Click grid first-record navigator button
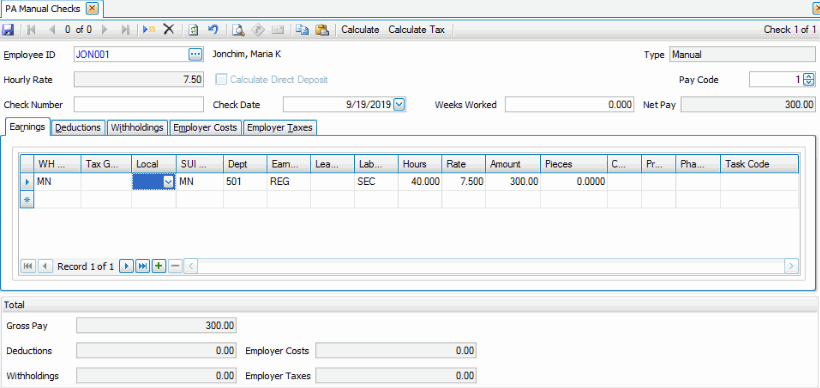This screenshot has height=388, width=820. (x=28, y=266)
